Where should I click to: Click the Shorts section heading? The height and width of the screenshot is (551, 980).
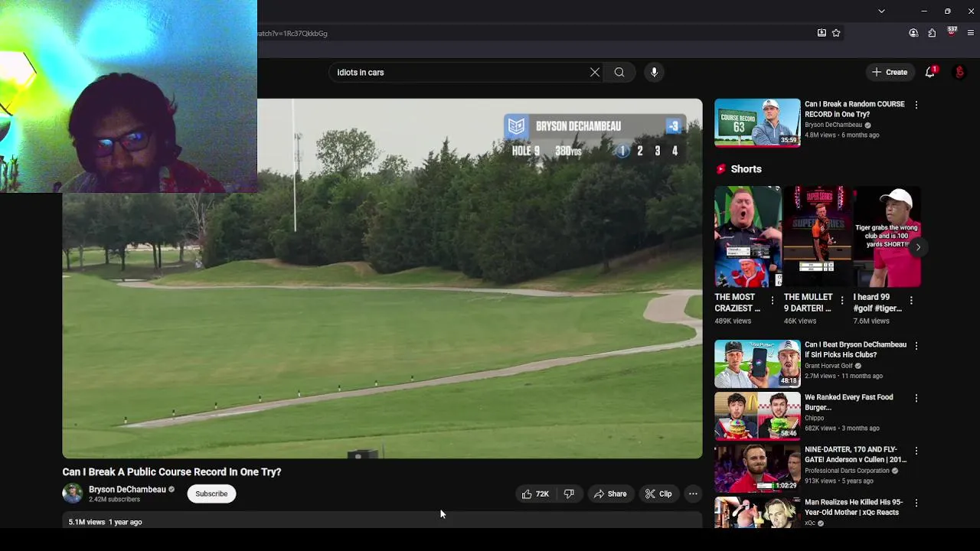click(x=746, y=169)
